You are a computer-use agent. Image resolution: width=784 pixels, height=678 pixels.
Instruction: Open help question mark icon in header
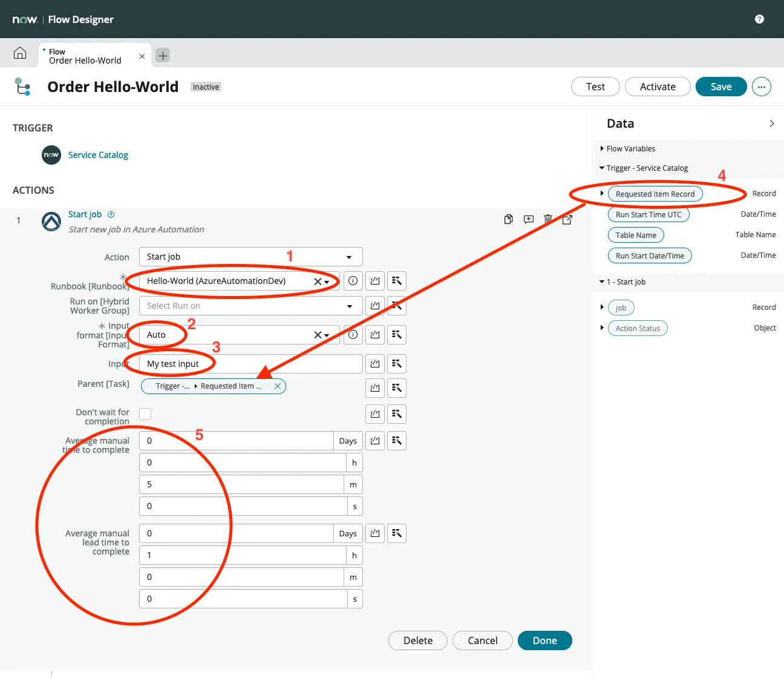pos(759,19)
